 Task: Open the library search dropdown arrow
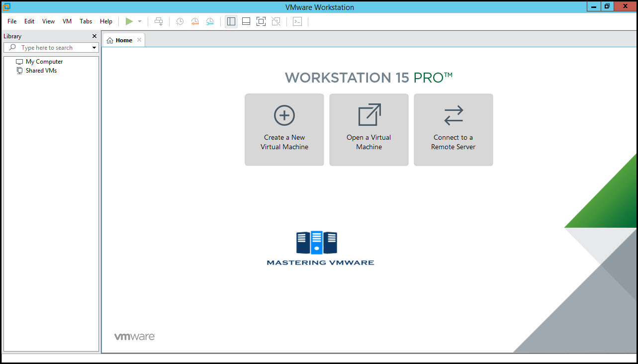pyautogui.click(x=94, y=48)
